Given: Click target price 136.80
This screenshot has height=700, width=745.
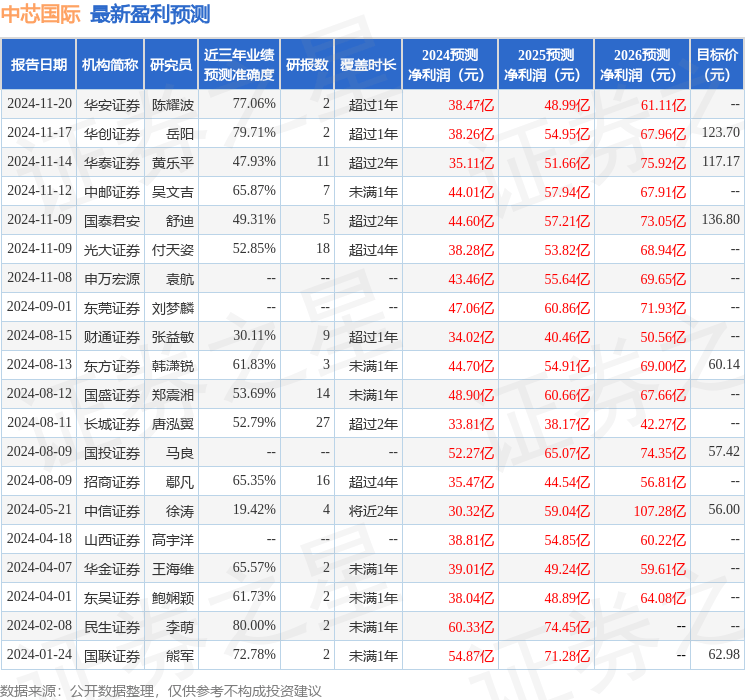Looking at the screenshot, I should [x=721, y=220].
